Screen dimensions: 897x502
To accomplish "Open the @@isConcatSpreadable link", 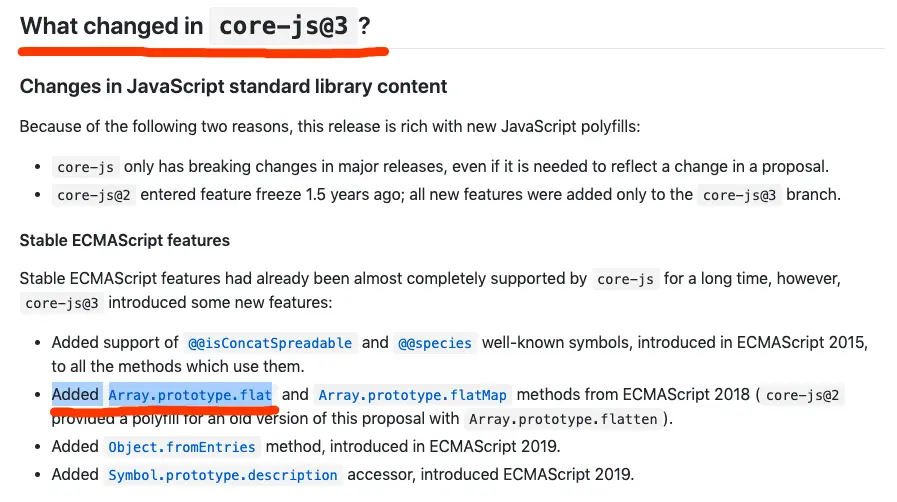I will (270, 343).
